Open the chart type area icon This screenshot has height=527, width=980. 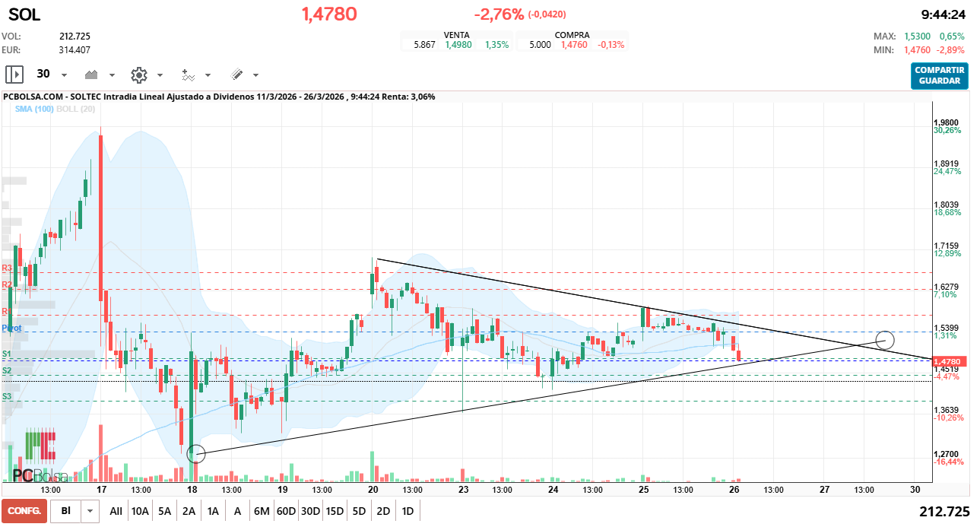(x=93, y=75)
